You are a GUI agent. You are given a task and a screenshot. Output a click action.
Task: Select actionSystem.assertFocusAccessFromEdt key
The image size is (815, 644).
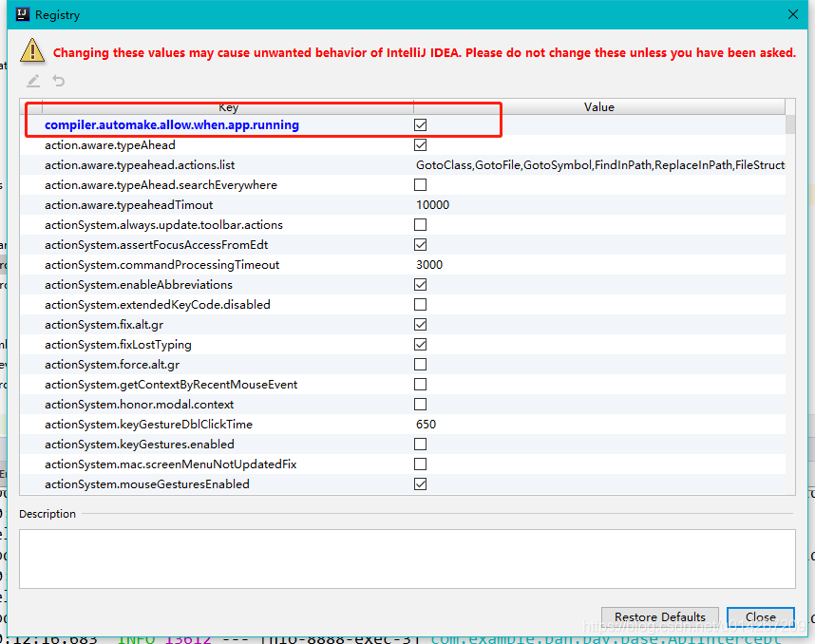156,244
